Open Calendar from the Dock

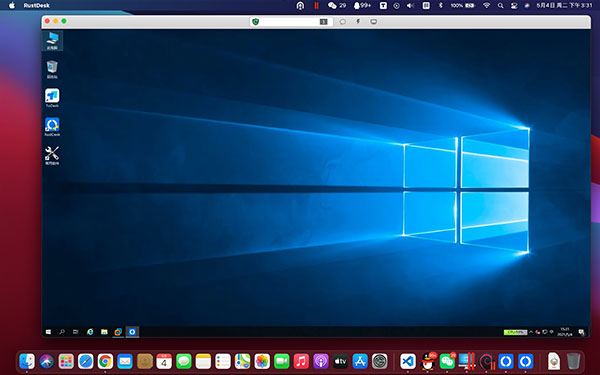[x=164, y=361]
